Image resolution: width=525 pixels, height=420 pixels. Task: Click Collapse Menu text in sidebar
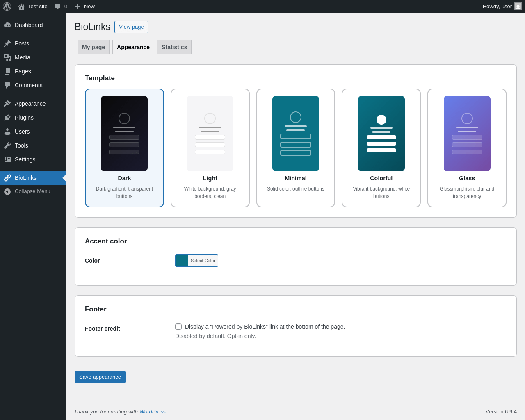point(32,191)
